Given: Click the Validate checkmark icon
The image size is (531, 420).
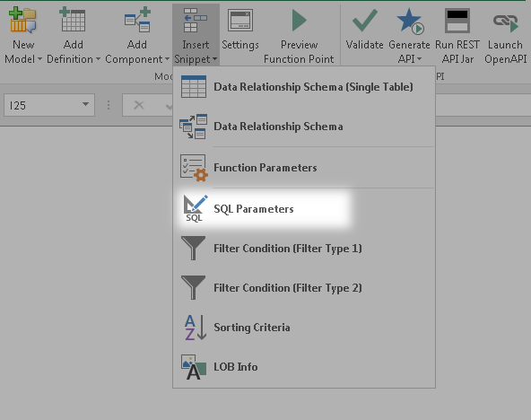Looking at the screenshot, I should click(x=365, y=21).
